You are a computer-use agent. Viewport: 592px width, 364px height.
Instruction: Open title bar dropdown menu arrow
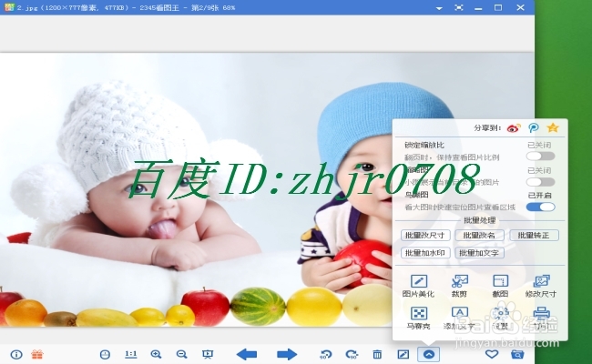439,8
